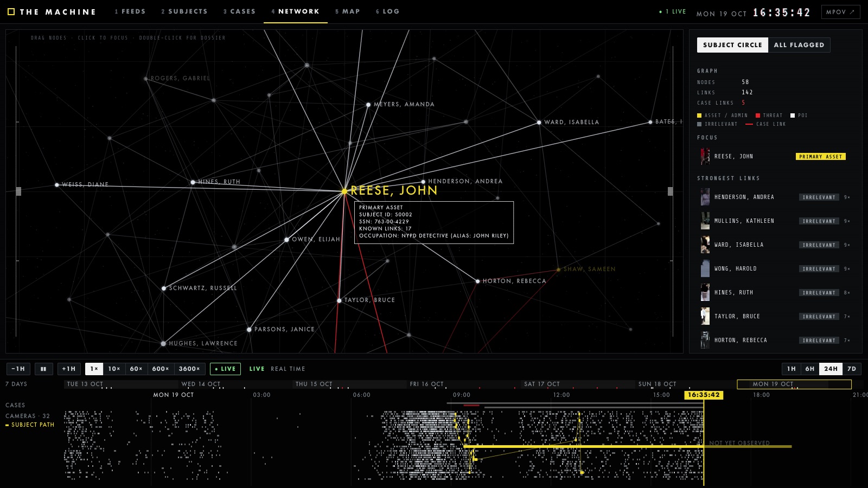Select the Shaw, Sameen yellow node

pos(558,269)
